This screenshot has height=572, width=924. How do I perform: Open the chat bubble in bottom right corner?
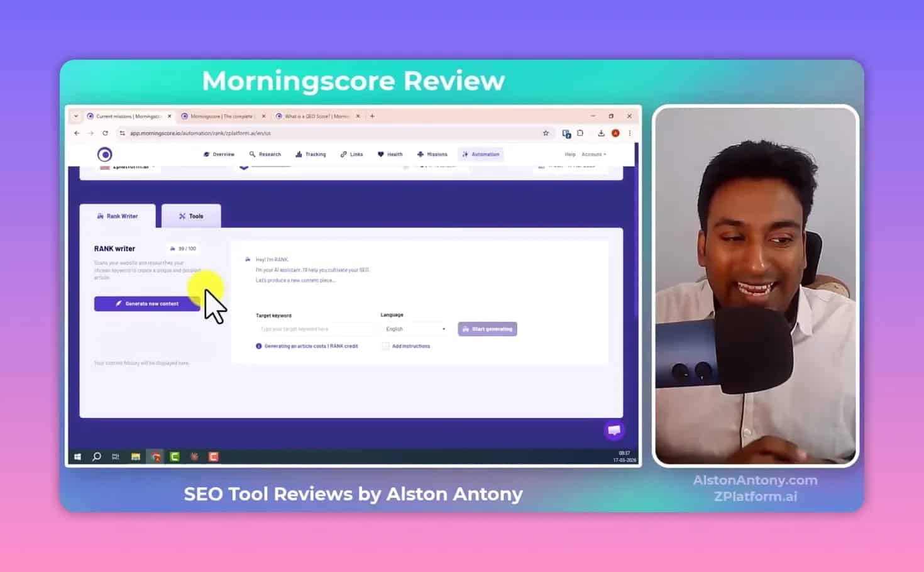[x=614, y=431]
